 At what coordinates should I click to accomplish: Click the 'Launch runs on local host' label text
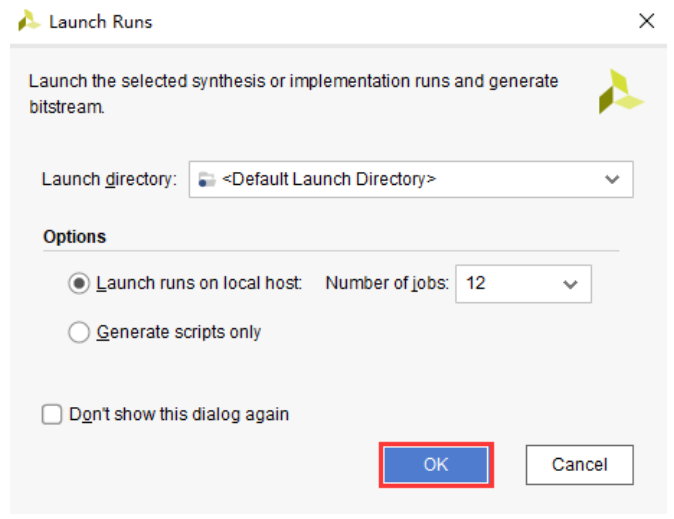[199, 283]
